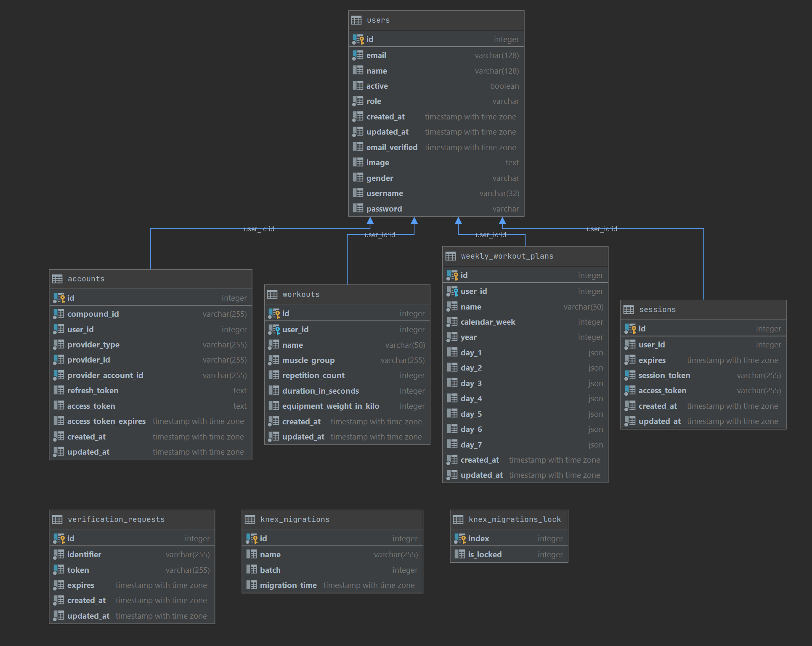
Task: Click the verification_requests table grid icon
Action: (x=57, y=519)
